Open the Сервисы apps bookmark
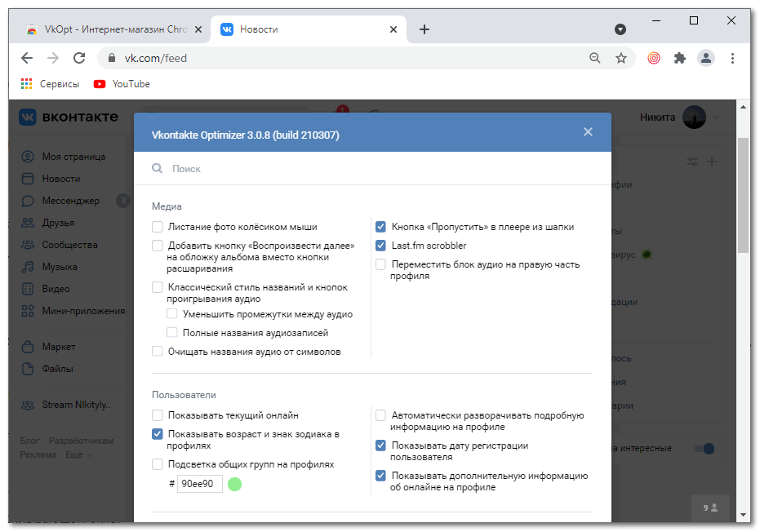760x532 pixels. 50,84
